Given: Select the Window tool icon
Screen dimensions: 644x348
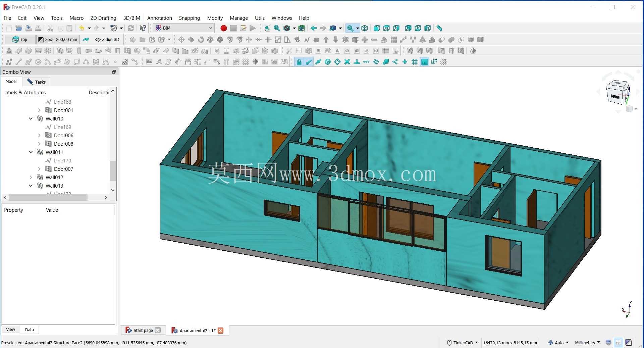Looking at the screenshot, I should [x=127, y=51].
